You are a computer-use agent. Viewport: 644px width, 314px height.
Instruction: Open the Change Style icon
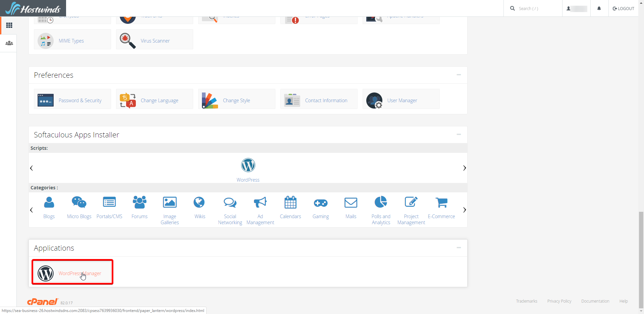[x=210, y=100]
